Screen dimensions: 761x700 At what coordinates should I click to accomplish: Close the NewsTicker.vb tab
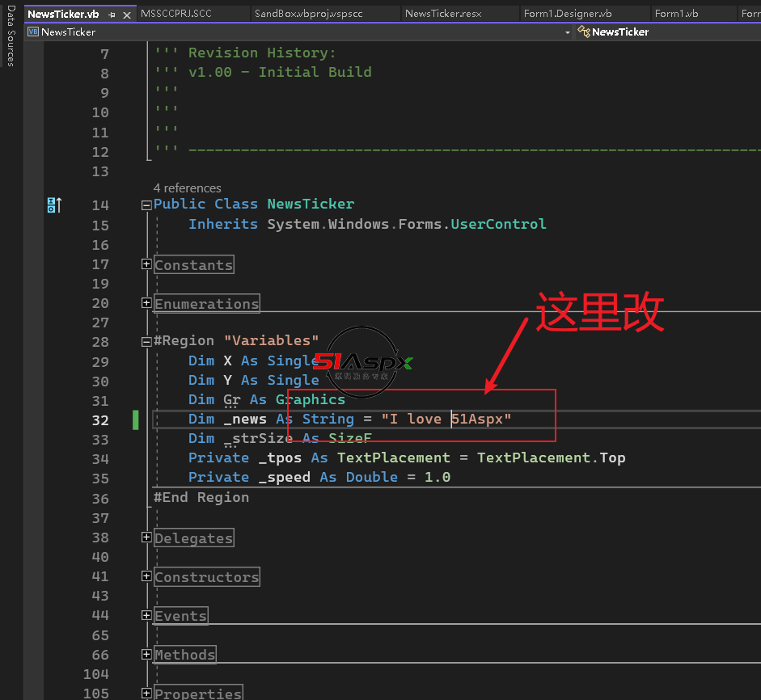click(x=125, y=15)
